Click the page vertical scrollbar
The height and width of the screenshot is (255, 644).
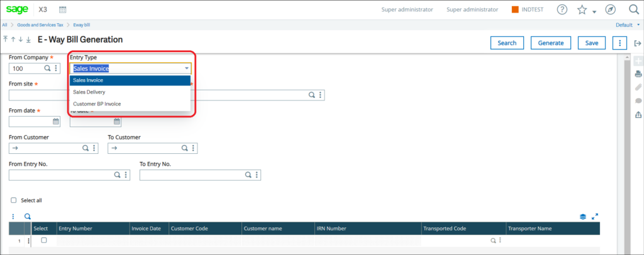click(x=627, y=156)
